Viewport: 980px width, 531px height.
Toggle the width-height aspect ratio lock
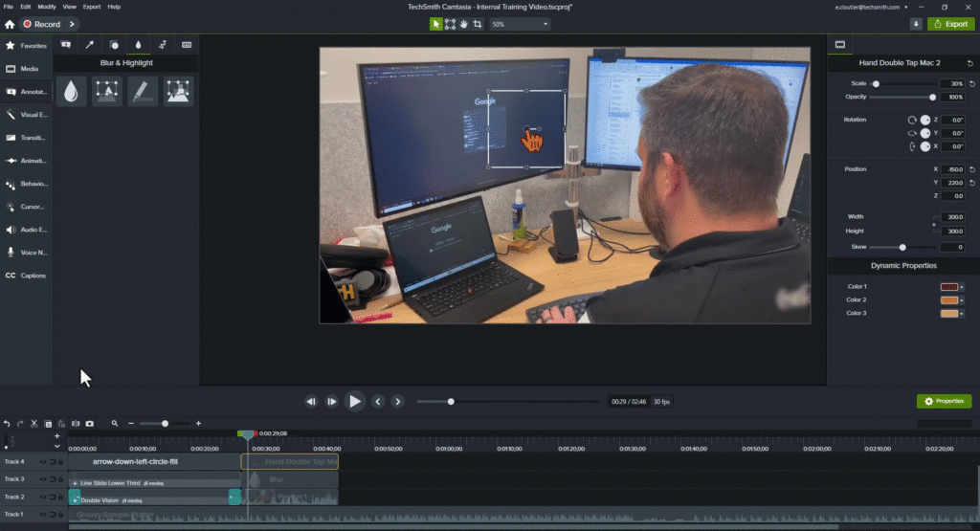pos(934,224)
